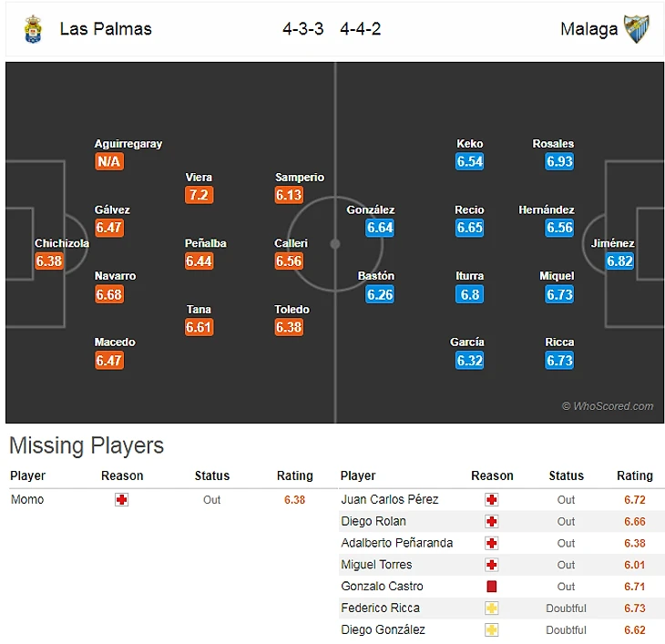Click Juan Carlos Pérez's injury icon
The image size is (665, 644).
pos(492,500)
